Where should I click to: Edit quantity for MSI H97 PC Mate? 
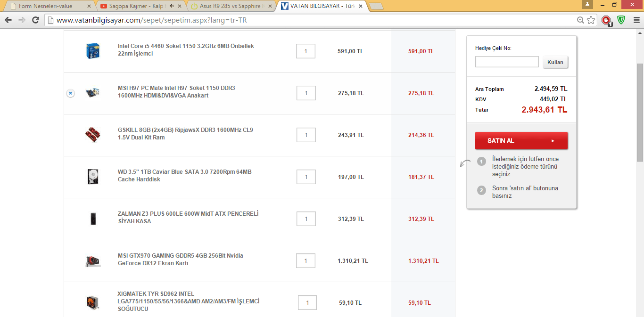[306, 93]
